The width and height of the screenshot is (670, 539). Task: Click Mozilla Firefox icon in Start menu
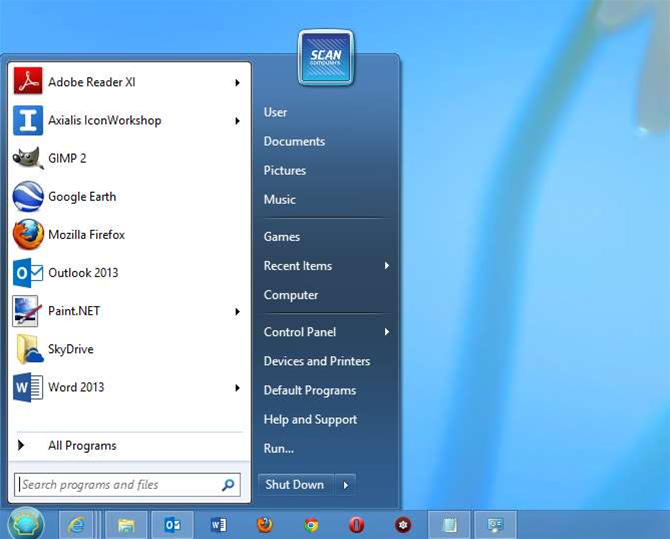[28, 235]
